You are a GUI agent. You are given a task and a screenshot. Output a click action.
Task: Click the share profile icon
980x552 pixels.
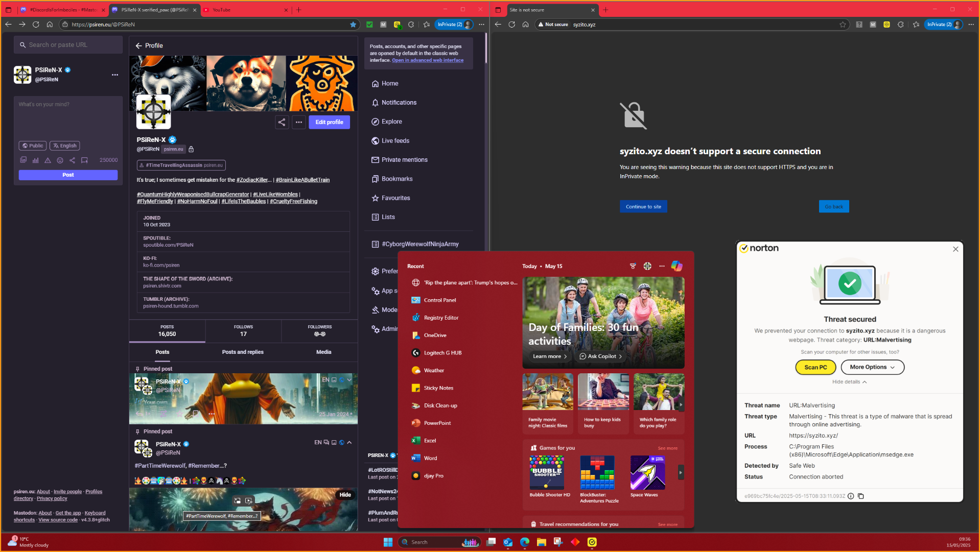tap(282, 122)
